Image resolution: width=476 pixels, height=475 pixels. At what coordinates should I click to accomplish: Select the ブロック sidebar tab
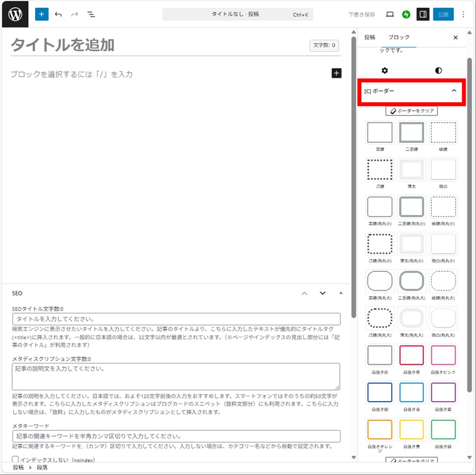coord(398,38)
